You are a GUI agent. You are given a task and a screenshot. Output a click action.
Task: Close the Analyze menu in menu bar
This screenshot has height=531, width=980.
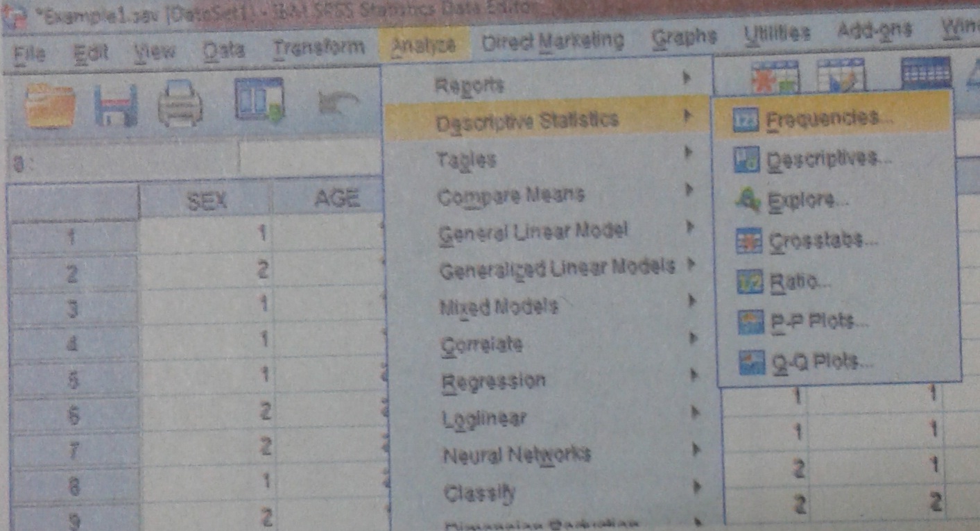424,46
